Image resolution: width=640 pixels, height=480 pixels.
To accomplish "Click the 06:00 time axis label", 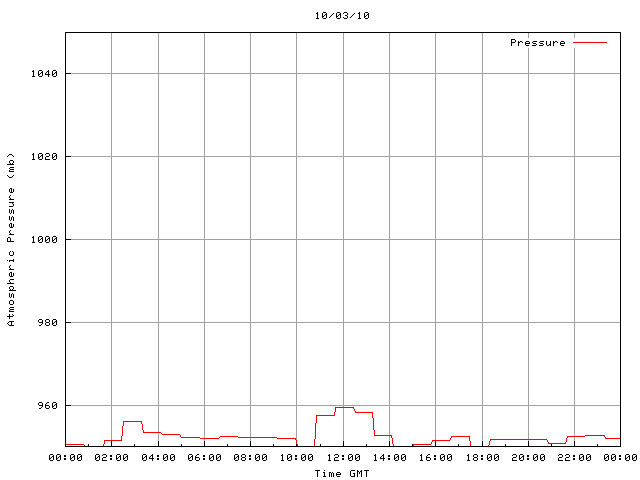I will click(204, 458).
